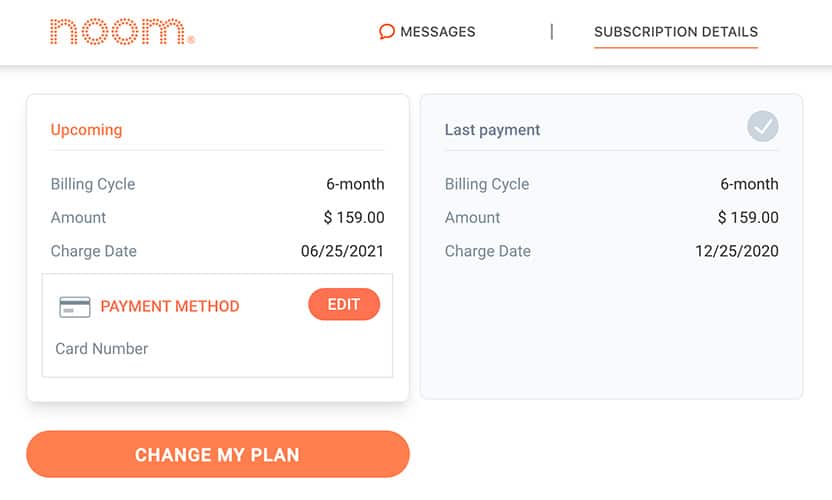Click upcoming amount $ 159.00
Image resolution: width=832 pixels, height=500 pixels.
point(354,218)
